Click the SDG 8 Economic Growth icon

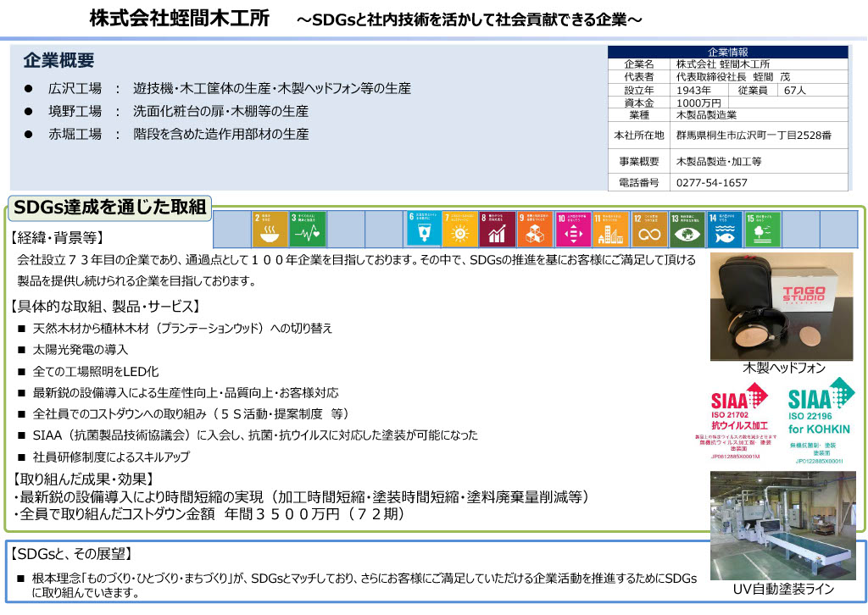(498, 229)
